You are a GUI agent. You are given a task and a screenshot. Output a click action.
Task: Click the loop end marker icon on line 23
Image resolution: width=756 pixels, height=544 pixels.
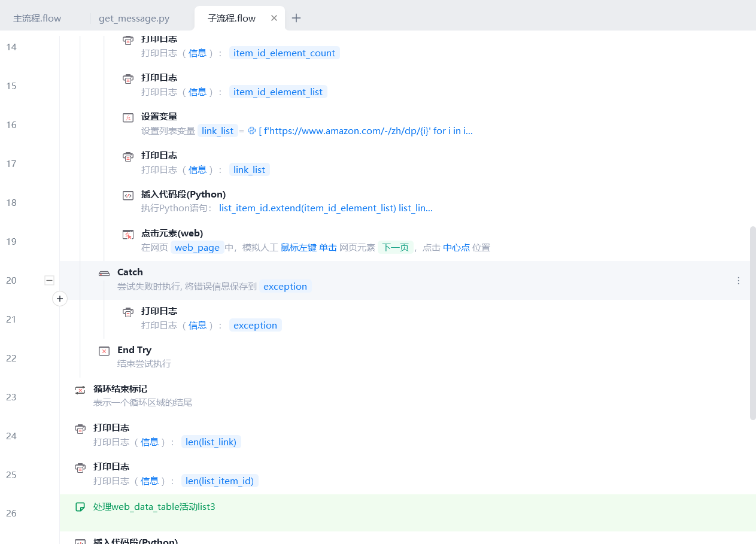click(x=80, y=390)
